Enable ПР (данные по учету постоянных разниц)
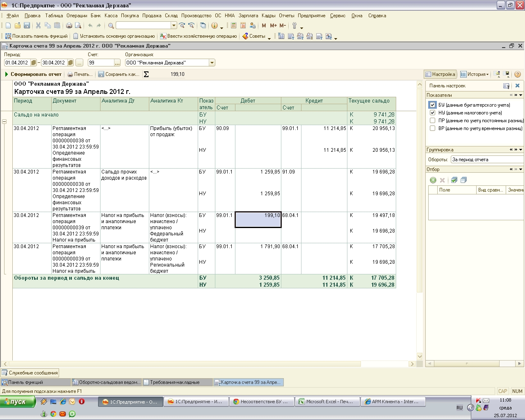Screen dimensions: 525x420 (432, 121)
